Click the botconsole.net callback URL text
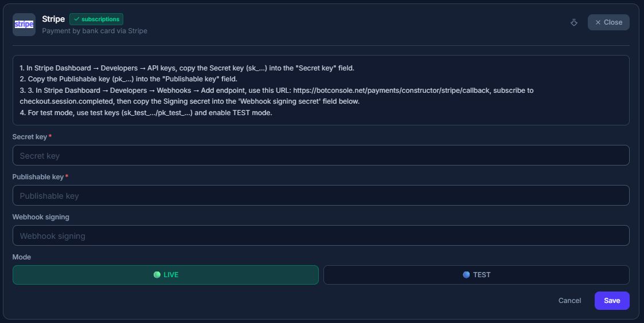Image resolution: width=644 pixels, height=323 pixels. point(392,90)
